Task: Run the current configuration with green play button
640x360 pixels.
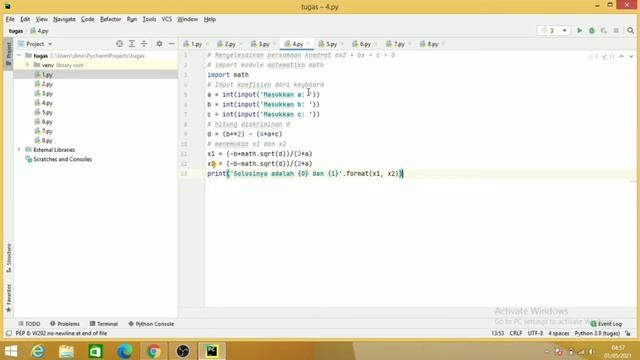Action: coord(579,31)
